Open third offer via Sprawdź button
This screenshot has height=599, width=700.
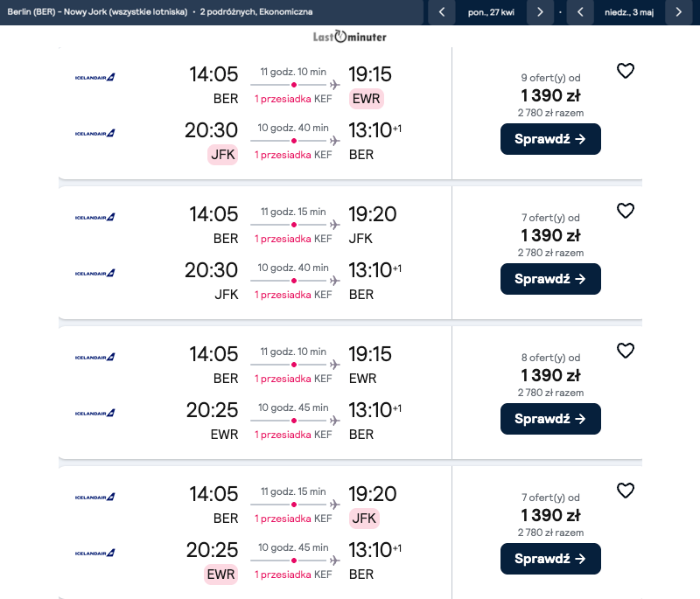coord(550,419)
